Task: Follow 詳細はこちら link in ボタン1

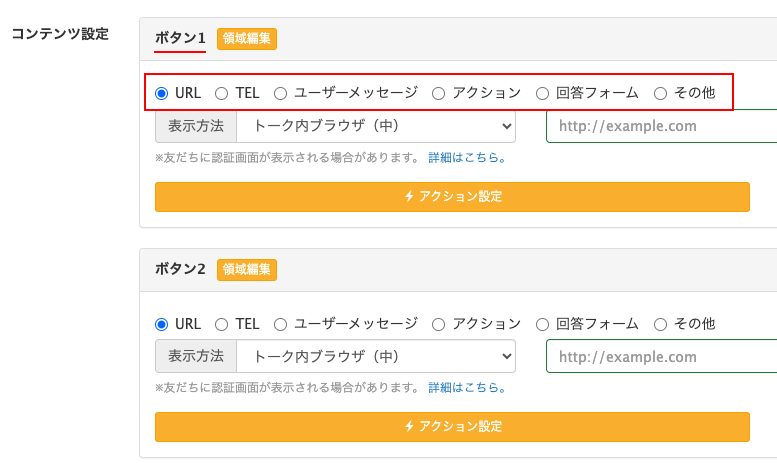Action: click(x=467, y=158)
